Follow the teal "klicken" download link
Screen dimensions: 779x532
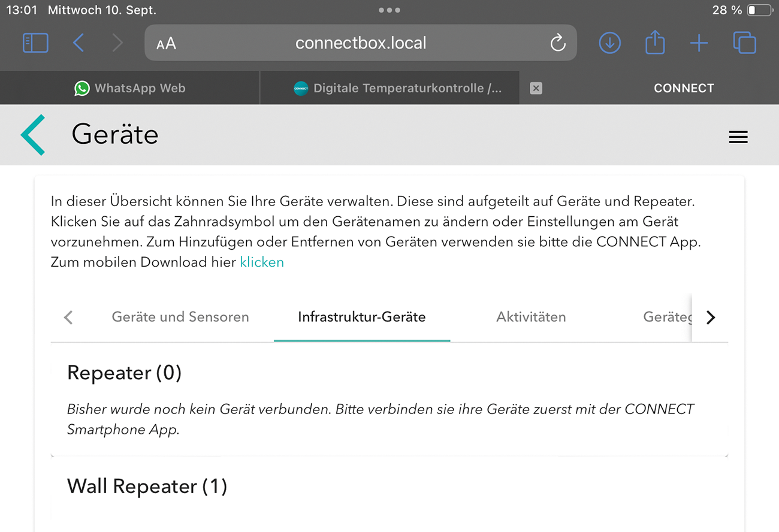pyautogui.click(x=262, y=262)
